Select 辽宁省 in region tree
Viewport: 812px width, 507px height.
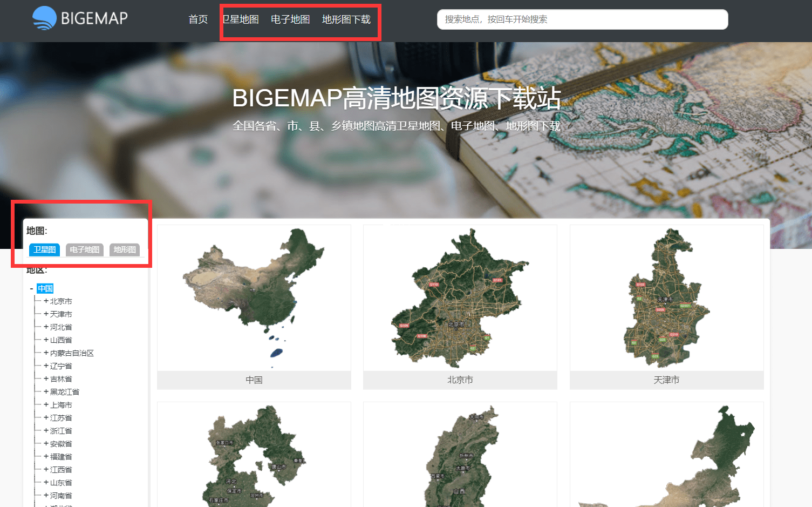point(61,366)
